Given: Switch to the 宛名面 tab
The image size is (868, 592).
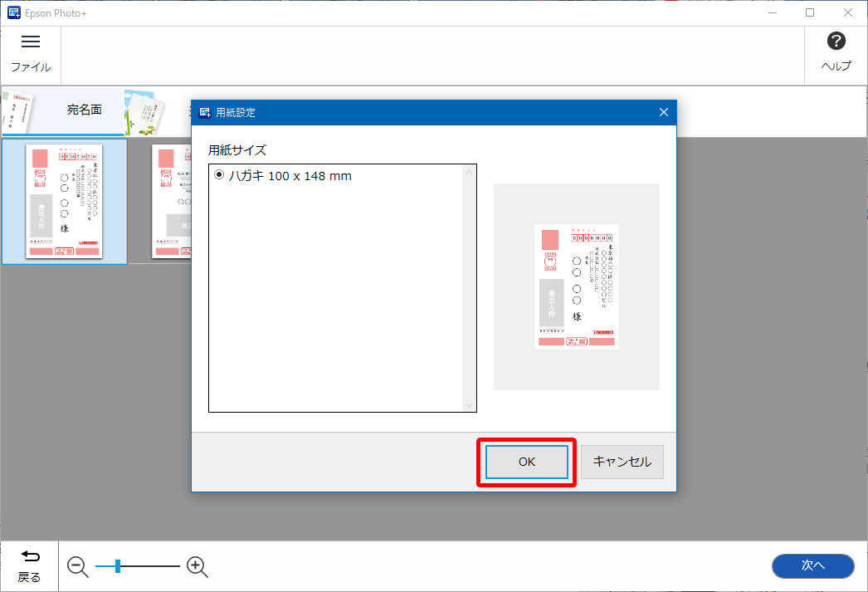Looking at the screenshot, I should click(x=84, y=110).
